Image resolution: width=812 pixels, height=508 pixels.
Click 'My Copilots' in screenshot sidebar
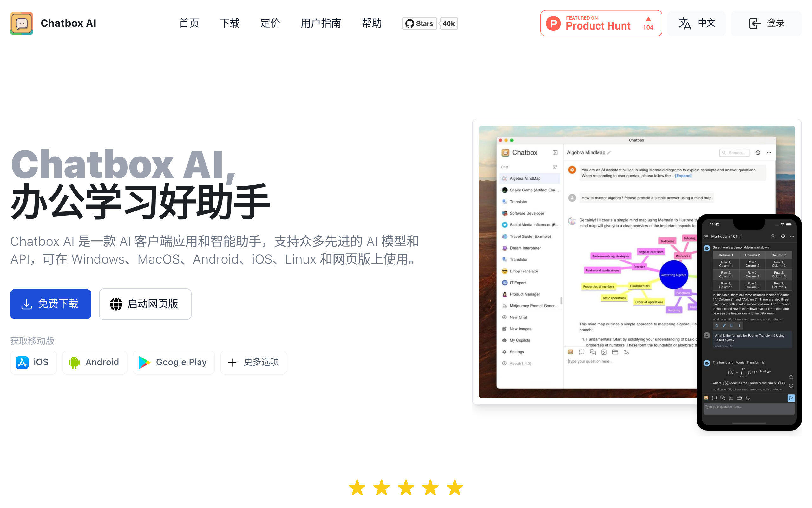(530, 340)
